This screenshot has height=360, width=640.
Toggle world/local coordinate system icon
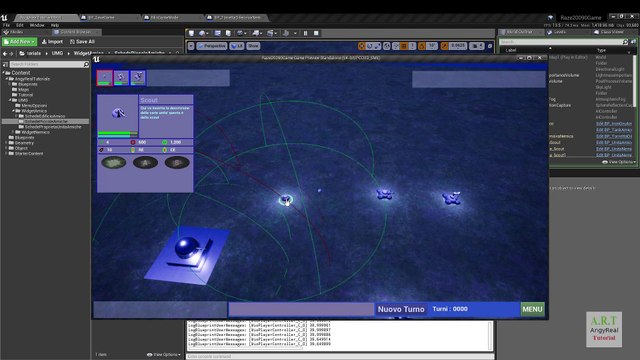[x=387, y=46]
